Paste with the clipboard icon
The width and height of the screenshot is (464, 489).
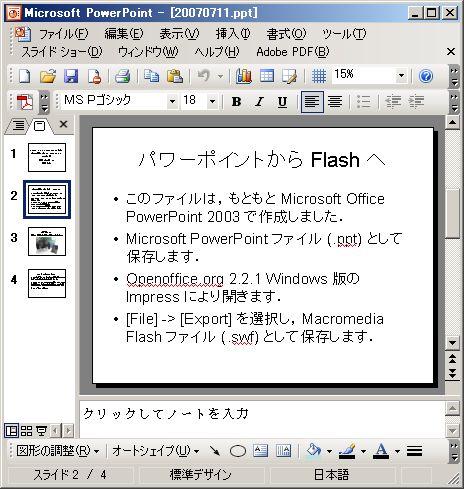click(x=175, y=76)
